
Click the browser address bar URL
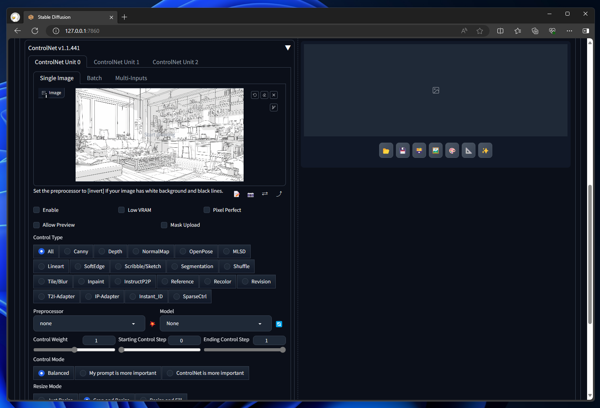(x=82, y=31)
